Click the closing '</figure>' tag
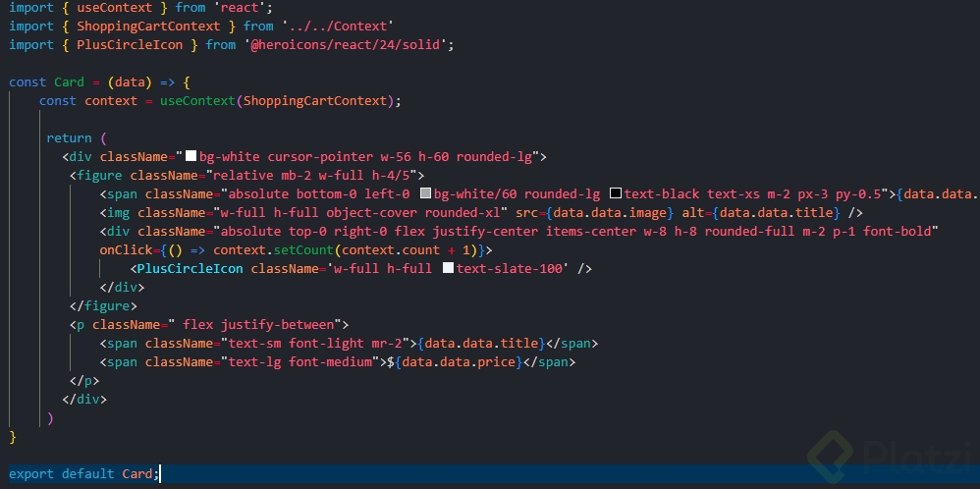The image size is (980, 489). point(103,306)
